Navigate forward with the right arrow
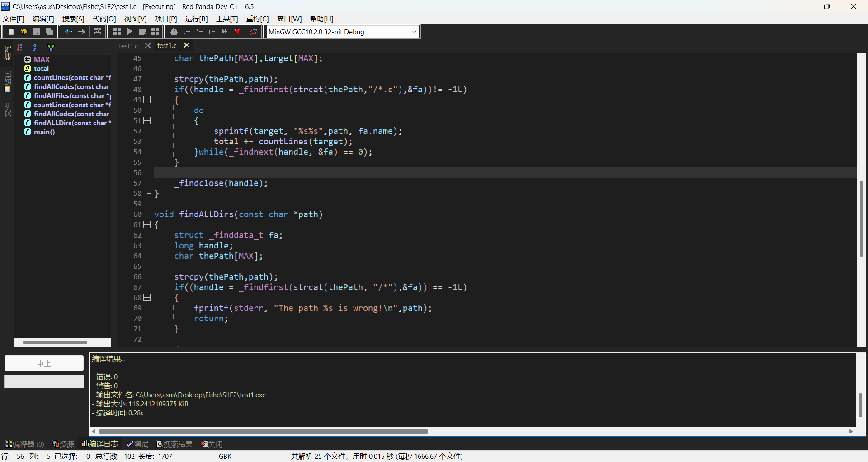Image resolution: width=868 pixels, height=462 pixels. click(x=81, y=32)
